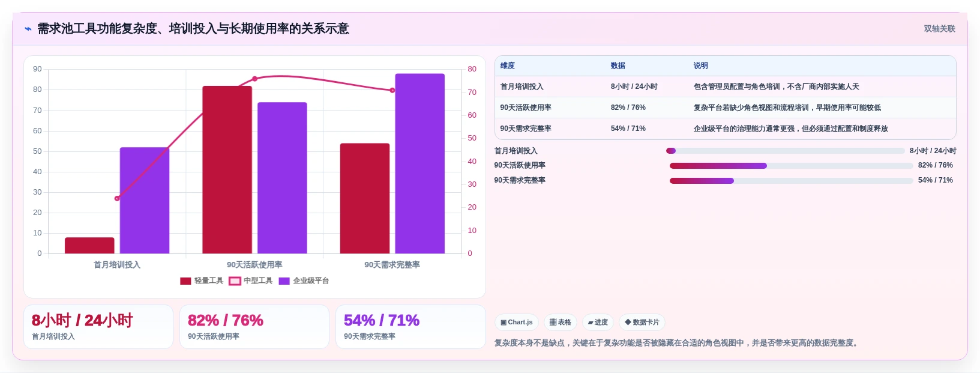The height and width of the screenshot is (373, 980).
Task: Click the x-axis label 首月培训投入
Action: coord(117,265)
